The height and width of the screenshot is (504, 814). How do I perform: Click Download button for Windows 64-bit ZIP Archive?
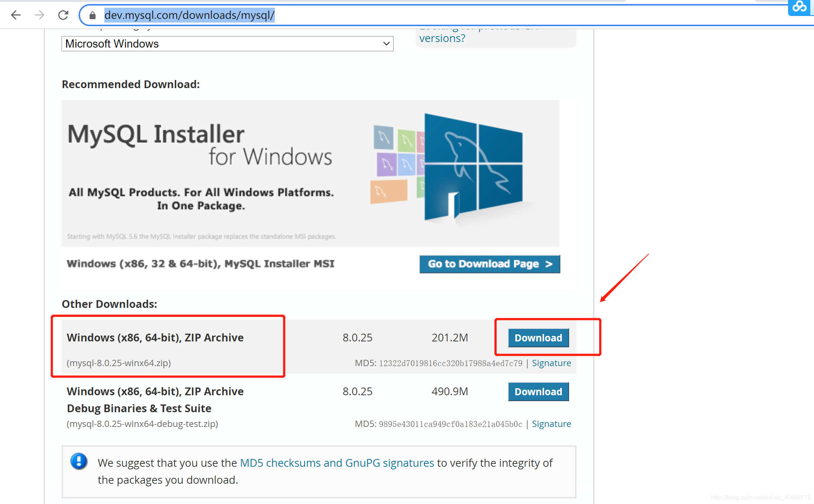point(538,337)
